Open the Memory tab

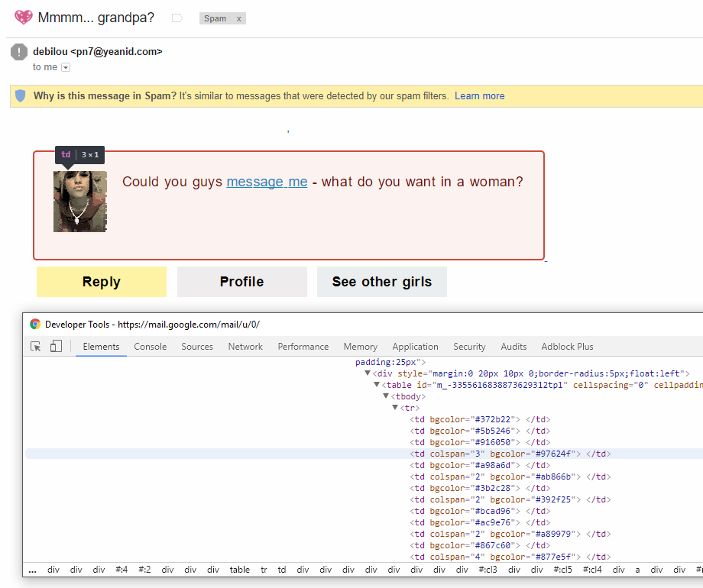tap(361, 347)
